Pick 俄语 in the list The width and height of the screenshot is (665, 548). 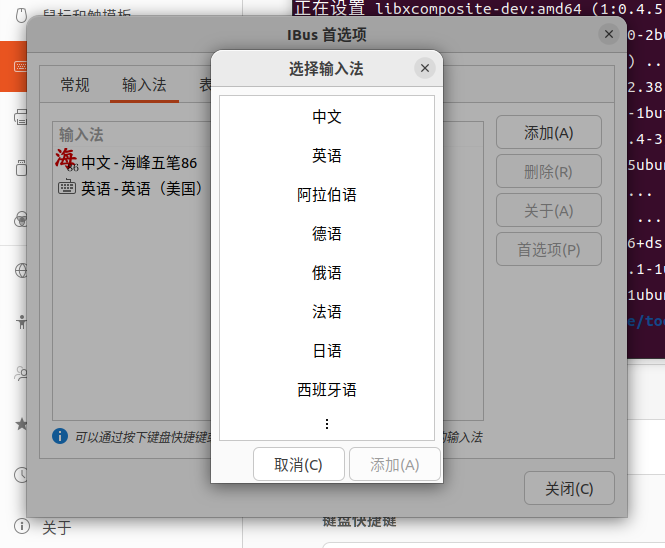[x=327, y=273]
